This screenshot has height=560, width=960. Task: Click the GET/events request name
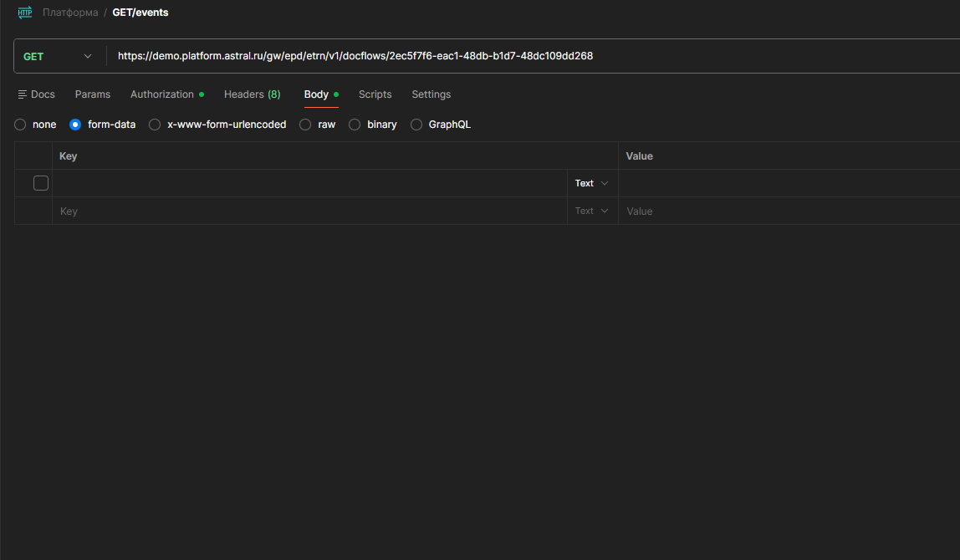(140, 13)
